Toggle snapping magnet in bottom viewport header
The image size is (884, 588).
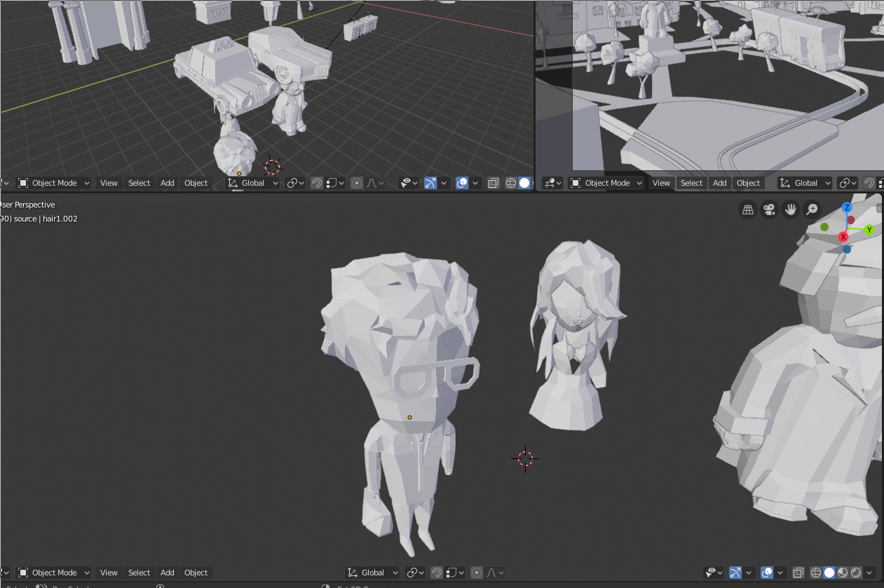tap(437, 573)
